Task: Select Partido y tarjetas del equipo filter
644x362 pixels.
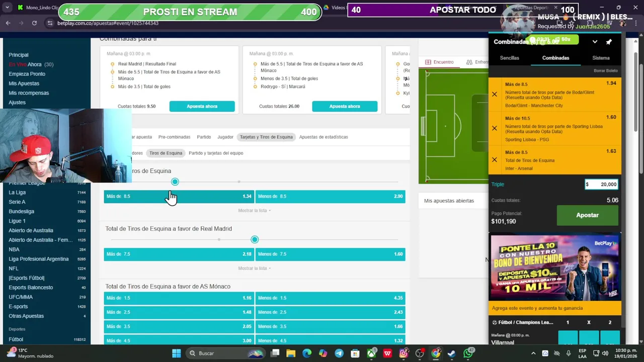Action: click(x=216, y=153)
